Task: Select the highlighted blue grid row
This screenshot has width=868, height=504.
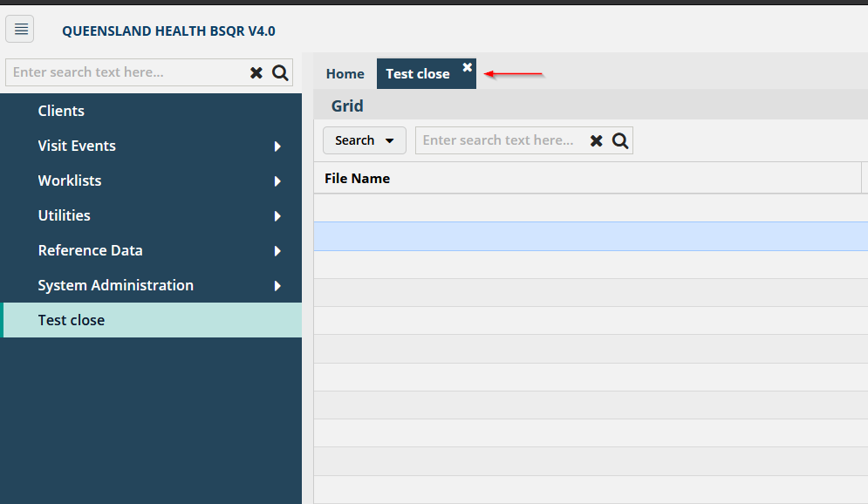Action: tap(590, 236)
